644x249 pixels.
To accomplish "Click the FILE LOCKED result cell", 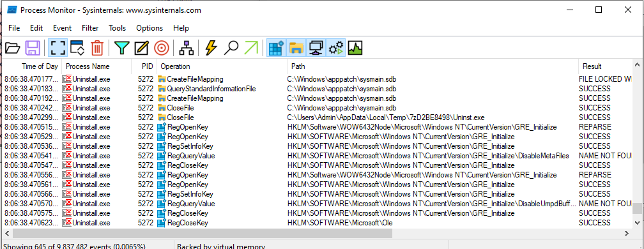I will [605, 79].
